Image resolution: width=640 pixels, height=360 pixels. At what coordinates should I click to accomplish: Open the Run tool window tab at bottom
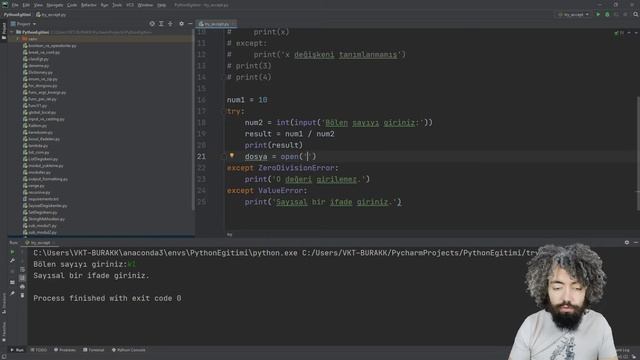[17, 350]
